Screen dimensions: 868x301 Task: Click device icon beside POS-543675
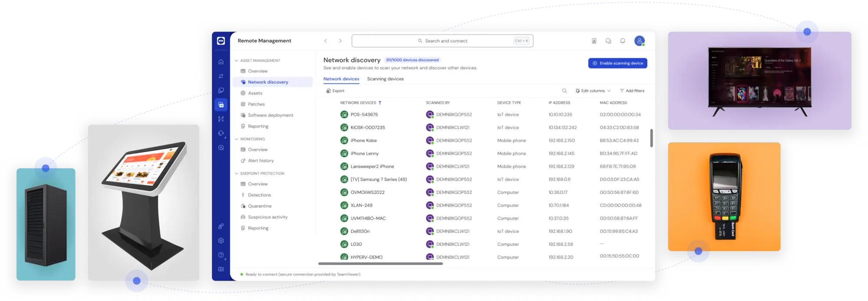pos(344,115)
